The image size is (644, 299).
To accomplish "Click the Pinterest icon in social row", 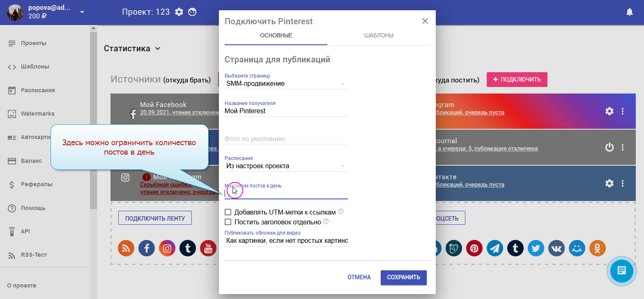I will 474,248.
